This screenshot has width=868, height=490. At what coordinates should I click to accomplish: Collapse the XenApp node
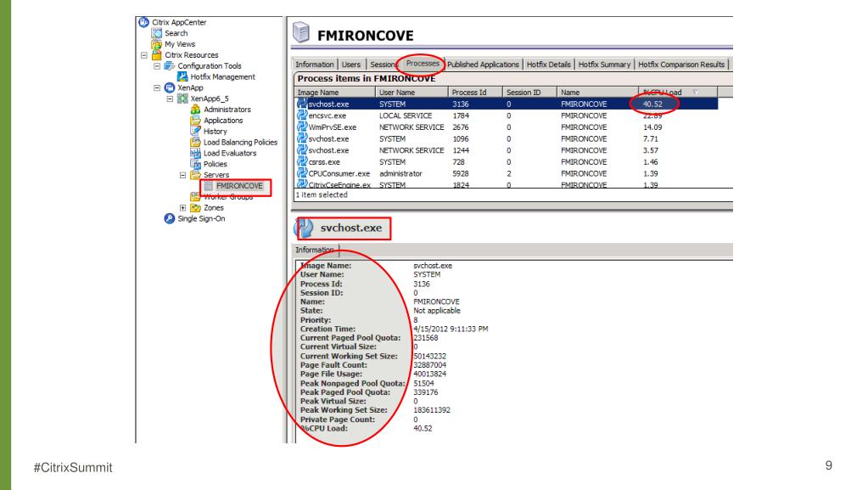(x=157, y=87)
